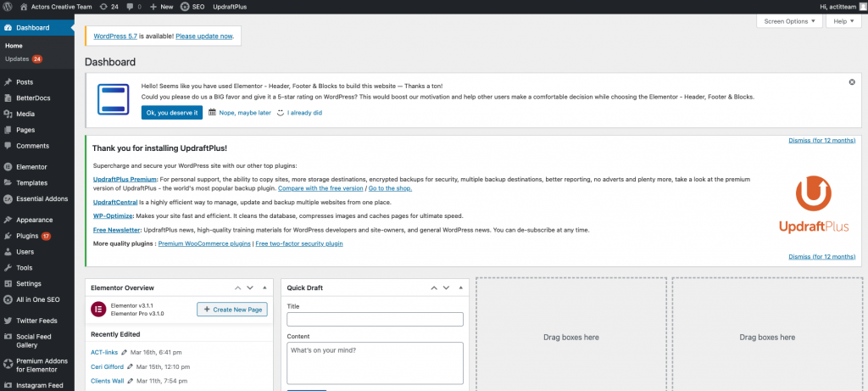
Task: Open the UpdraftPlus Premium link
Action: click(125, 180)
